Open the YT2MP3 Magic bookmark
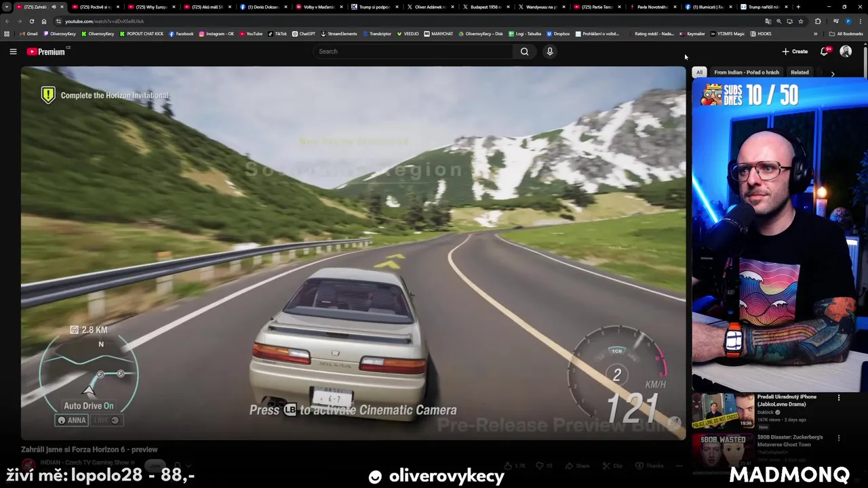This screenshot has height=488, width=868. (x=728, y=34)
